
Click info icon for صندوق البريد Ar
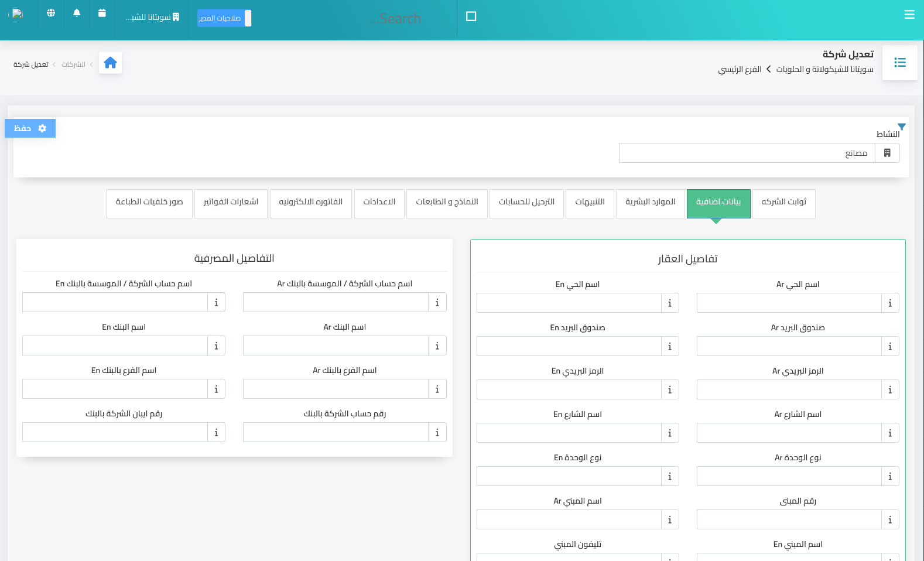coord(890,346)
